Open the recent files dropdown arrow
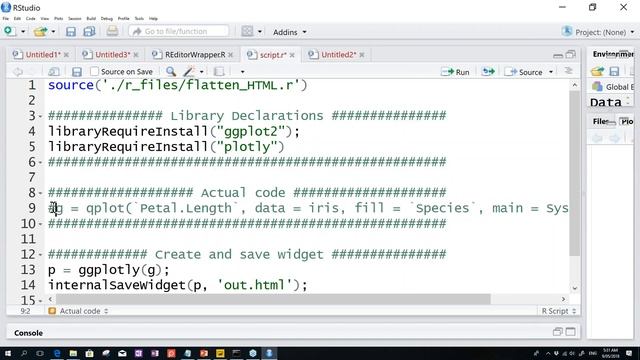Image resolution: width=640 pixels, height=360 pixels. [53, 31]
